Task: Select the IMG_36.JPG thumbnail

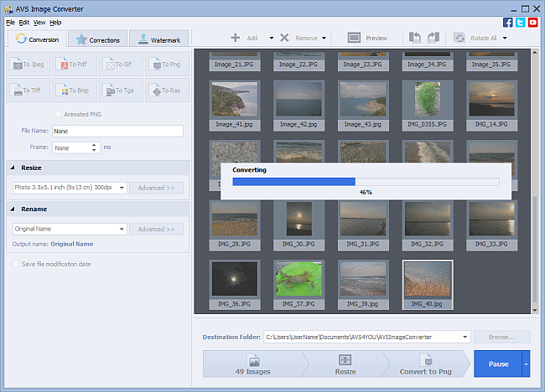Action: pyautogui.click(x=235, y=284)
